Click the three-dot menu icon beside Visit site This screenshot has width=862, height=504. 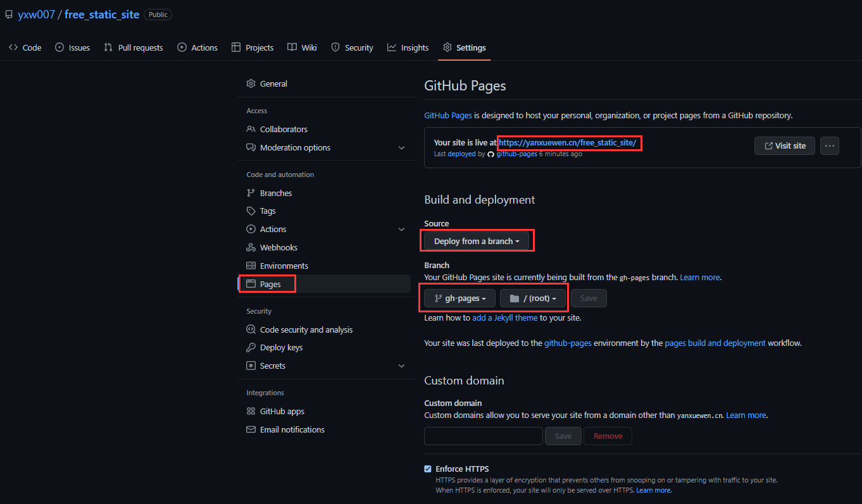(x=830, y=145)
